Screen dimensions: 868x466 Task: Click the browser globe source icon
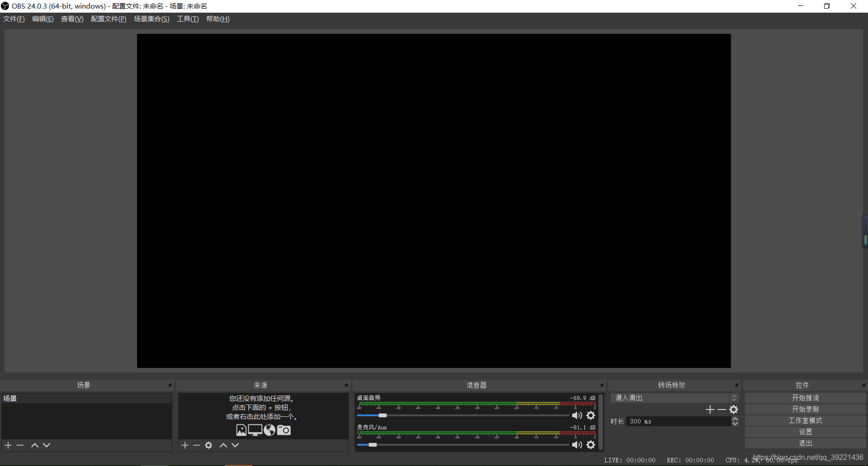point(270,430)
